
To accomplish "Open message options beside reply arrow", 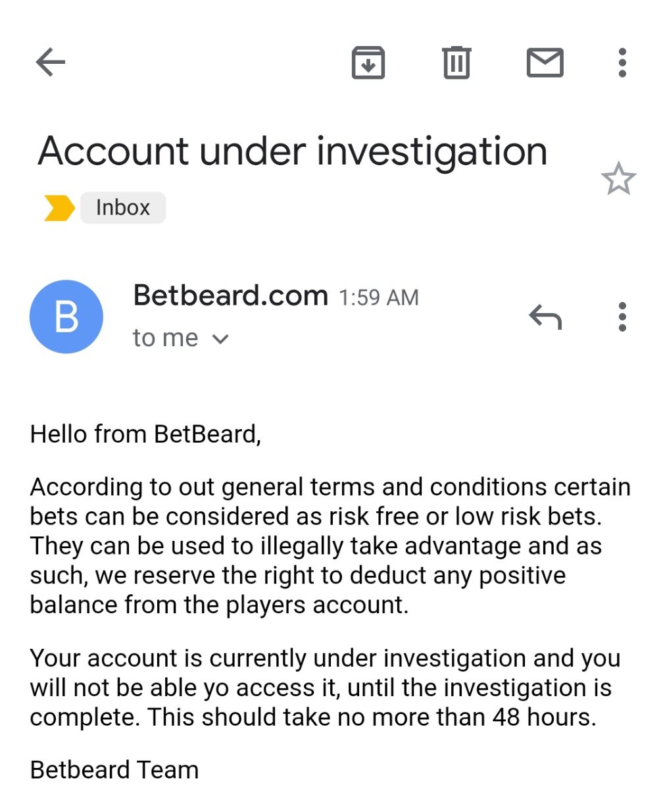I will (x=622, y=317).
